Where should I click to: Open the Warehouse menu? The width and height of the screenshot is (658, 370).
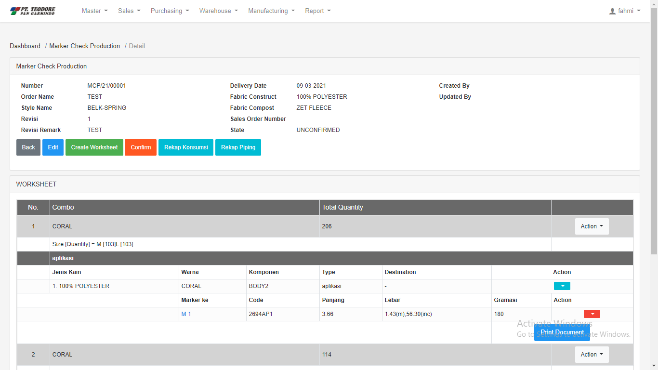coord(218,11)
